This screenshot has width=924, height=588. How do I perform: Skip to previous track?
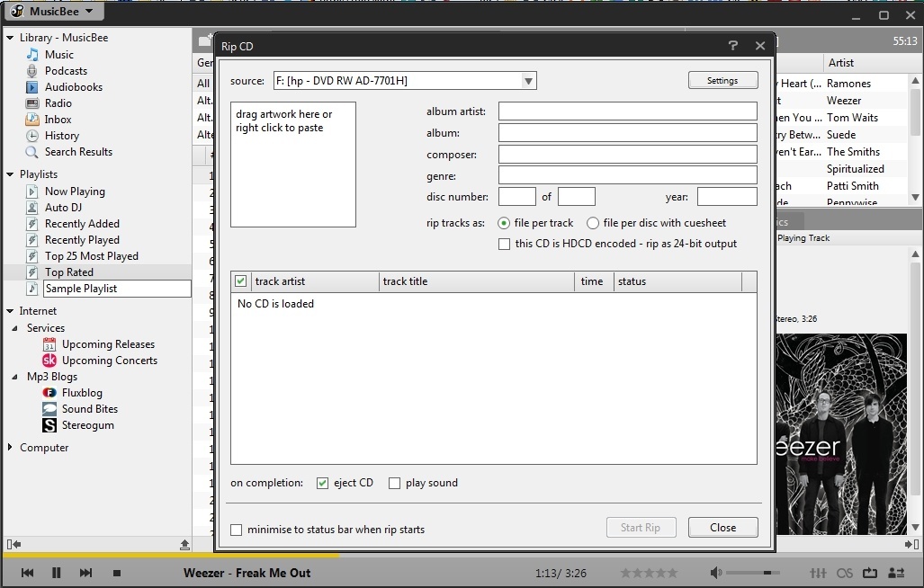coord(27,573)
